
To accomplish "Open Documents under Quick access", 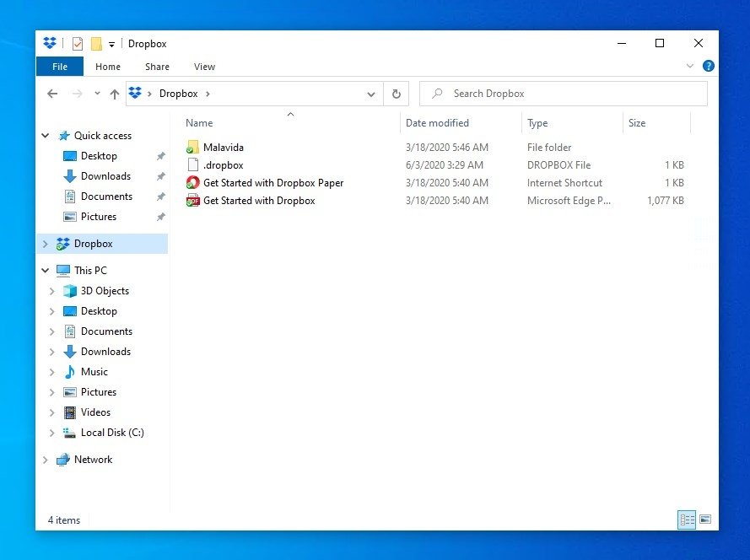I will pos(106,196).
